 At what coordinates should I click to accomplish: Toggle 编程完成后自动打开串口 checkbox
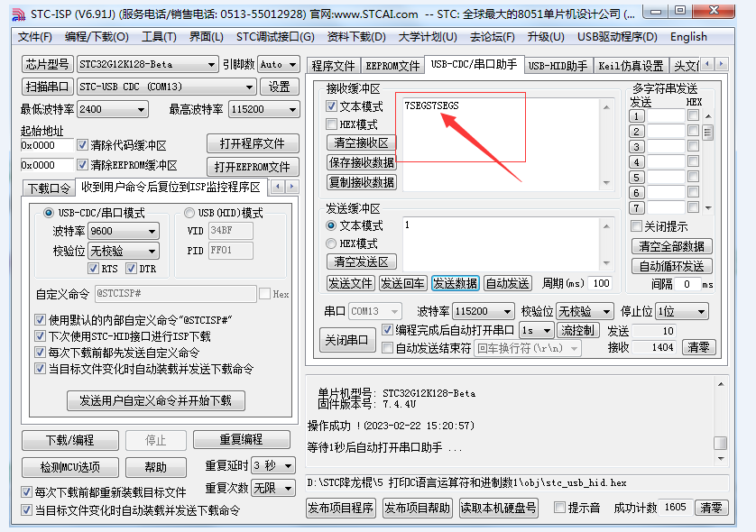(387, 330)
